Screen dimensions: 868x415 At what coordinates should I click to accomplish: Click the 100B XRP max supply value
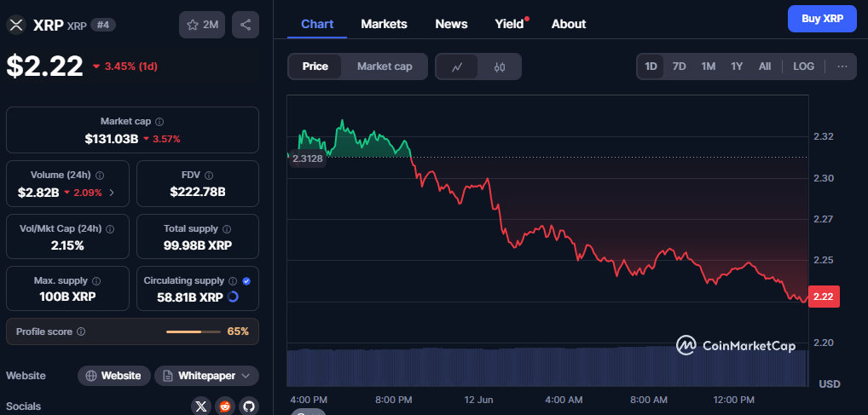pos(67,297)
